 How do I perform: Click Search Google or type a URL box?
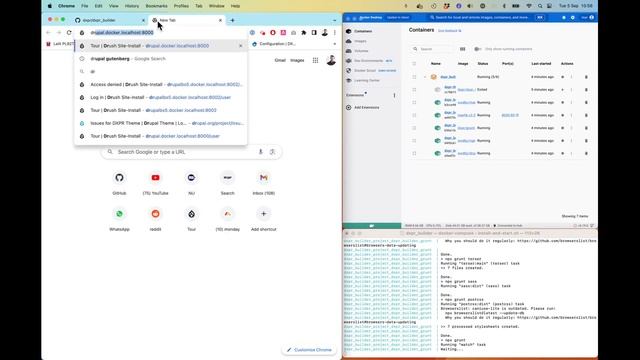pyautogui.click(x=191, y=152)
